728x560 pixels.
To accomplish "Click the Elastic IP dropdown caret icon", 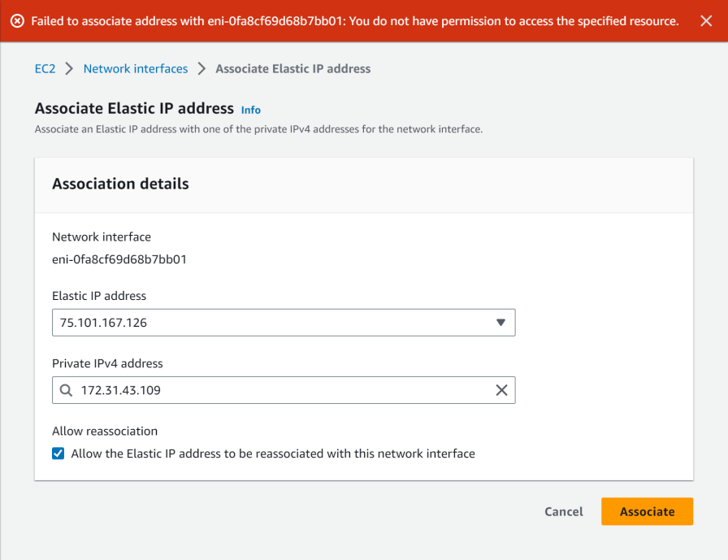I will [x=501, y=323].
